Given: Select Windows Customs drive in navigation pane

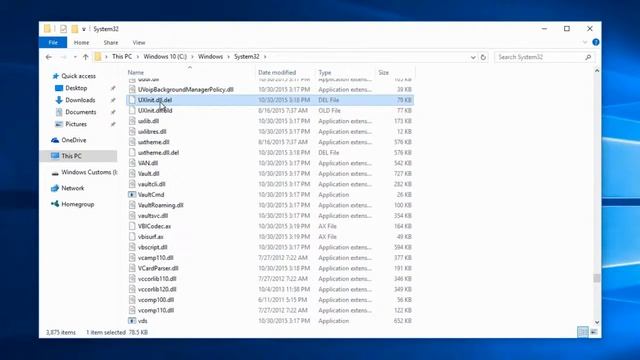Looking at the screenshot, I should (89, 172).
